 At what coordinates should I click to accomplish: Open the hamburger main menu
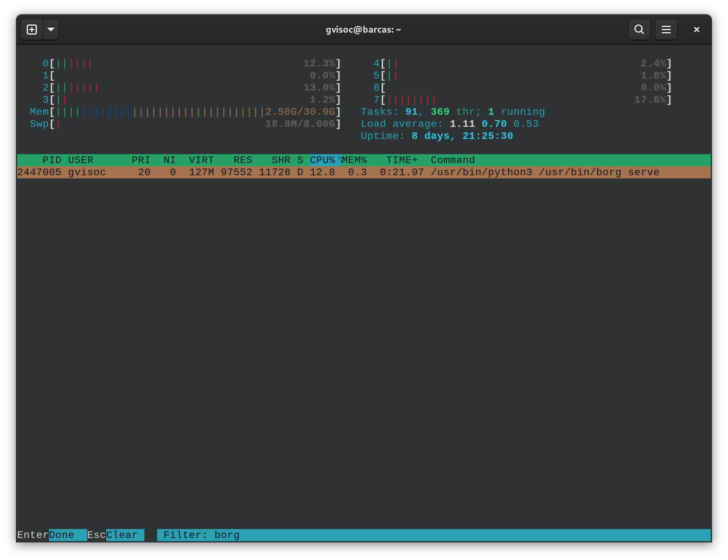click(666, 30)
